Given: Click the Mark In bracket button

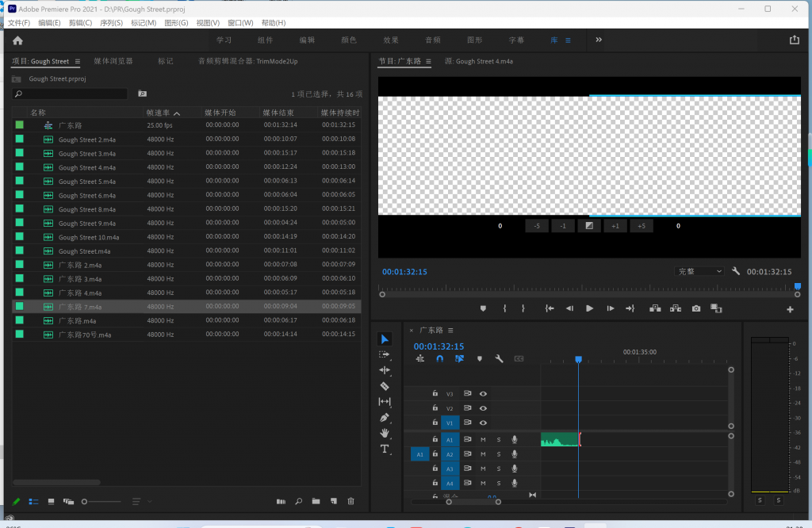Looking at the screenshot, I should (x=504, y=308).
